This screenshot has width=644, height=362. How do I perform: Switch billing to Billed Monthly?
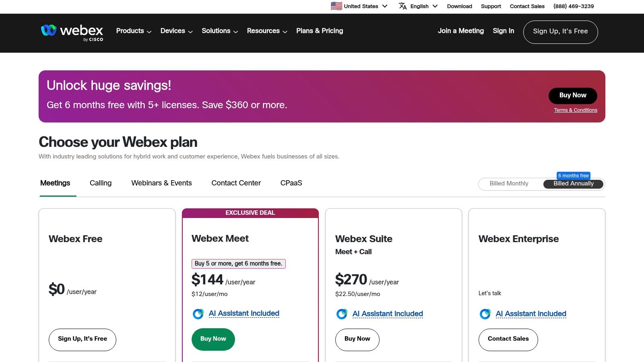(x=509, y=184)
